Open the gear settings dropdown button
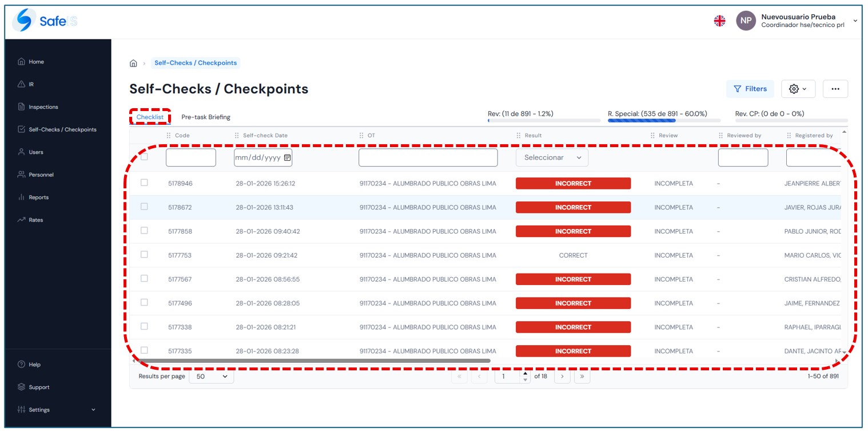 point(798,89)
